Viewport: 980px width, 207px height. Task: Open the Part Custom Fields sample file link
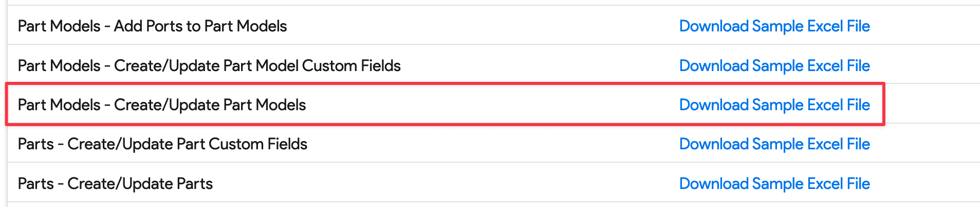point(774,144)
